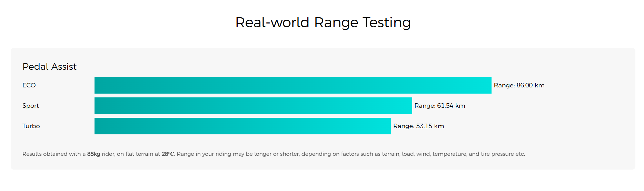Screen dimensions: 644x191
Task: Click the Range: 61.54 km value
Action: click(x=439, y=106)
